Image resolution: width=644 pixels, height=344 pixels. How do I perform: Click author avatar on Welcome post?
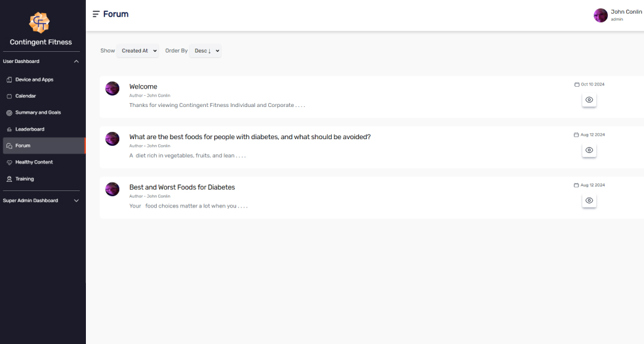[112, 89]
